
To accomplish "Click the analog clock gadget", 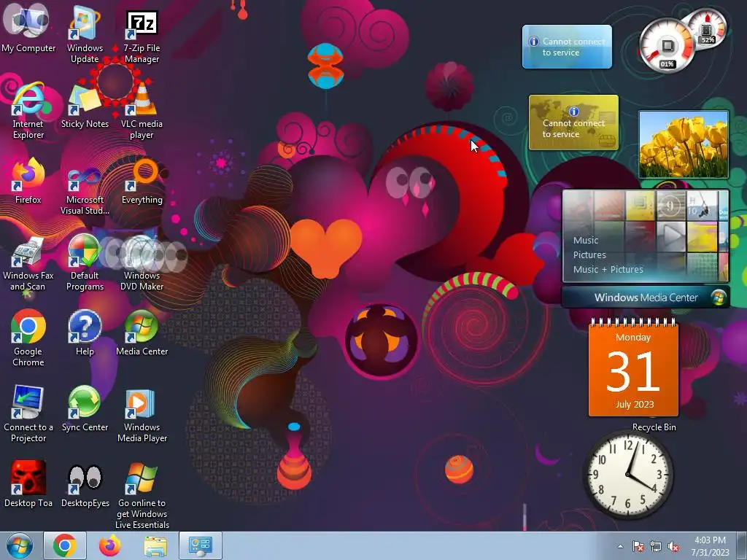I will click(x=628, y=475).
